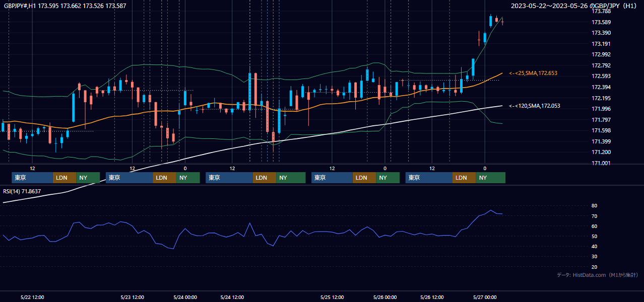644x302 pixels.
Task: Select the white 120 SMA 172.053 label
Action: point(535,106)
